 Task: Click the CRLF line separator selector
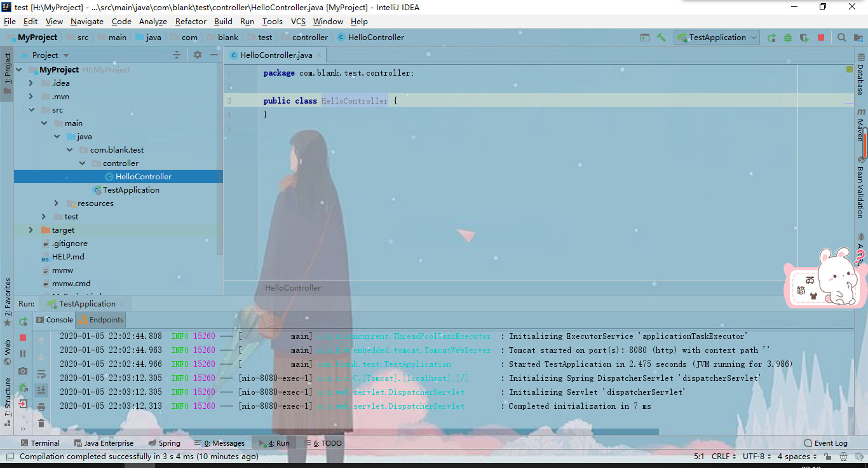coord(724,457)
